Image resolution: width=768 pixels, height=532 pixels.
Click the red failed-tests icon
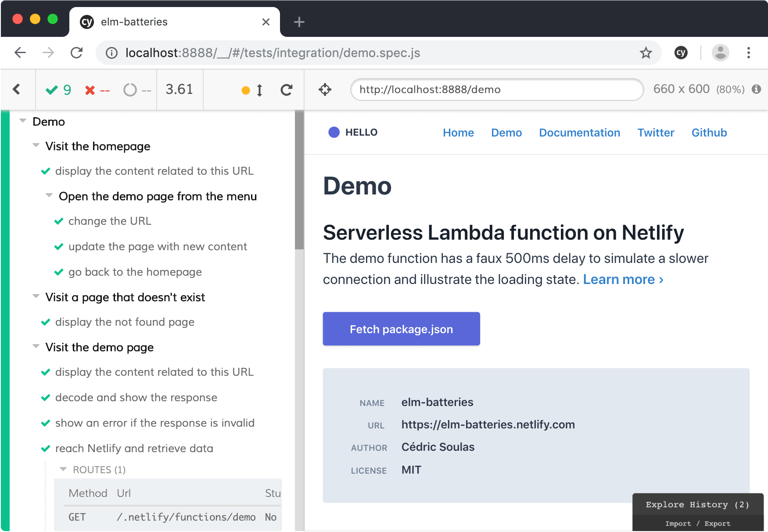tap(90, 90)
